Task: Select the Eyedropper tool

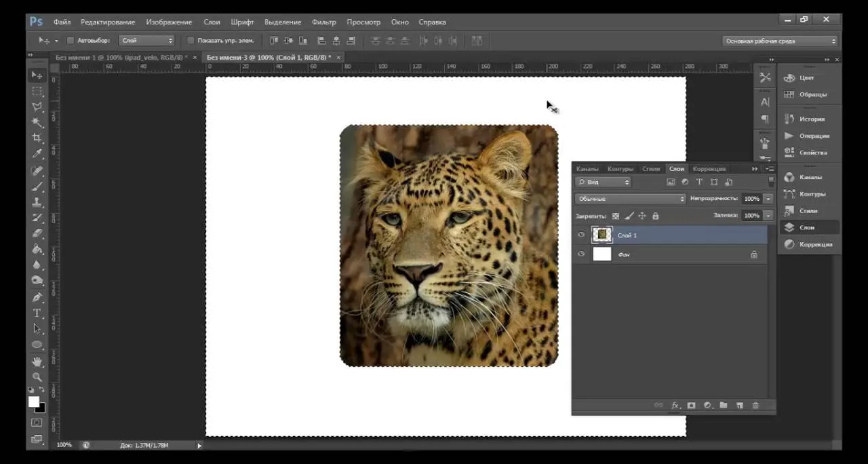Action: coord(37,154)
